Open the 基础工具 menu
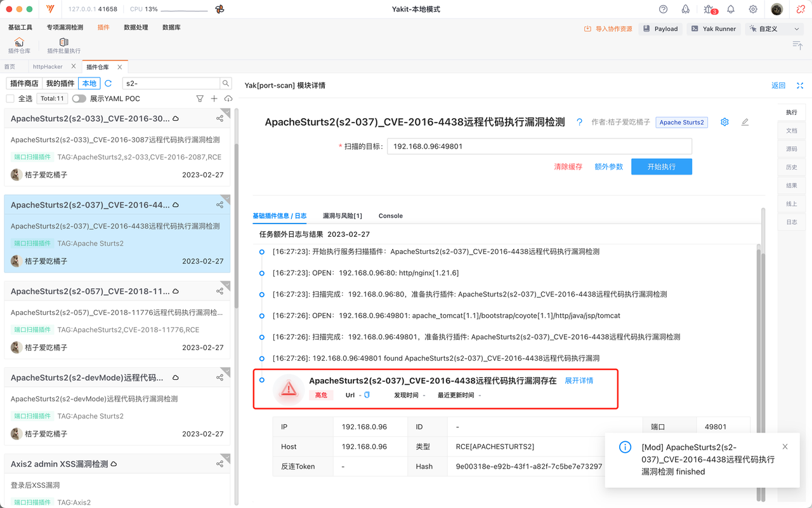Image resolution: width=812 pixels, height=508 pixels. click(x=20, y=27)
